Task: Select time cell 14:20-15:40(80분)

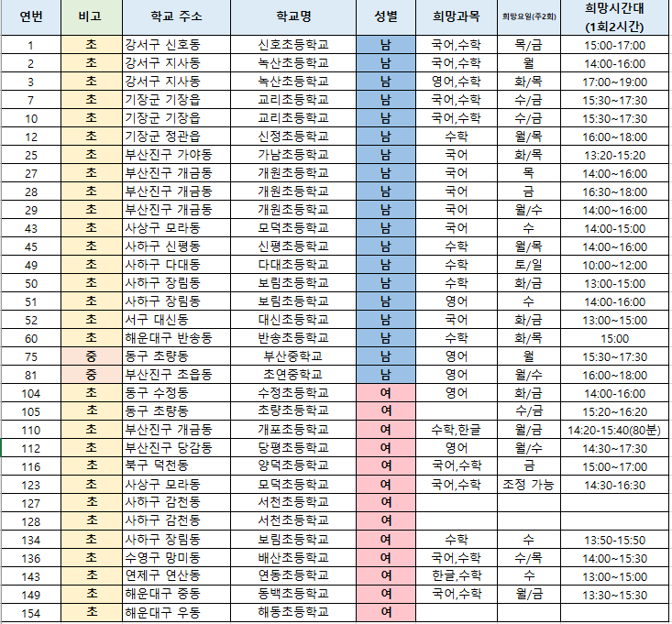Action: [614, 430]
